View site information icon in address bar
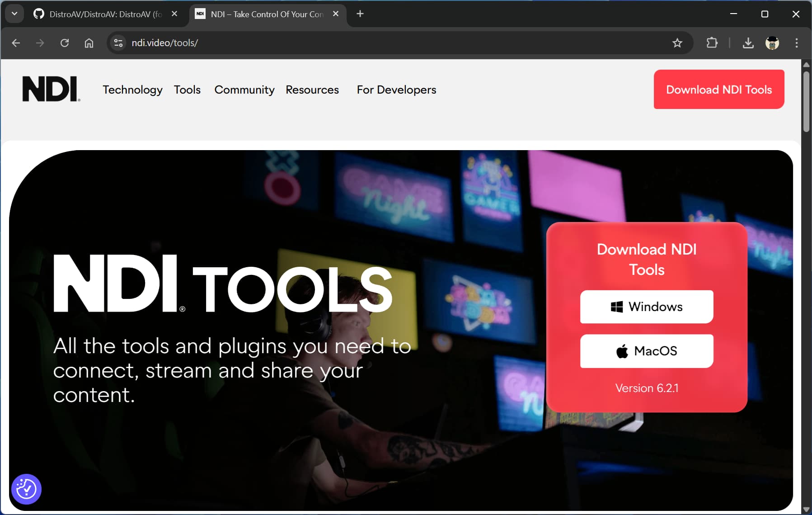The width and height of the screenshot is (812, 515). pos(118,43)
